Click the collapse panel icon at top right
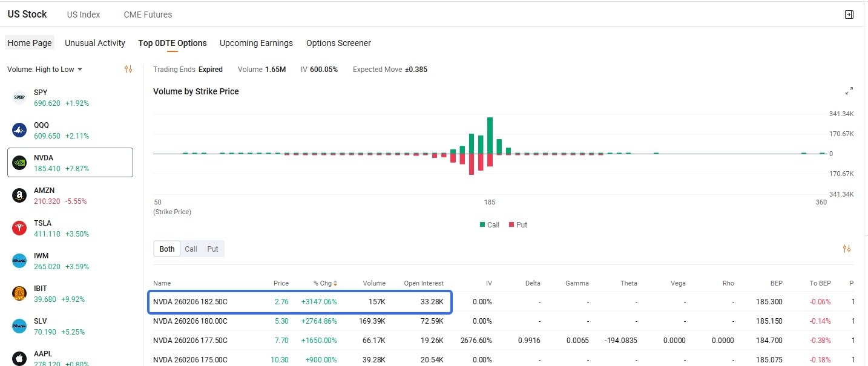 click(849, 15)
